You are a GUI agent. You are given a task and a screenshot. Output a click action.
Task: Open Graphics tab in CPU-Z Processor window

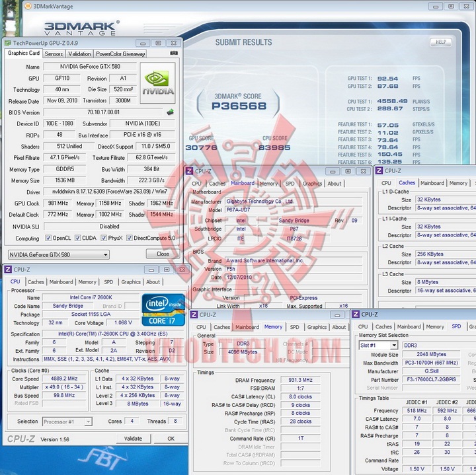(x=131, y=282)
